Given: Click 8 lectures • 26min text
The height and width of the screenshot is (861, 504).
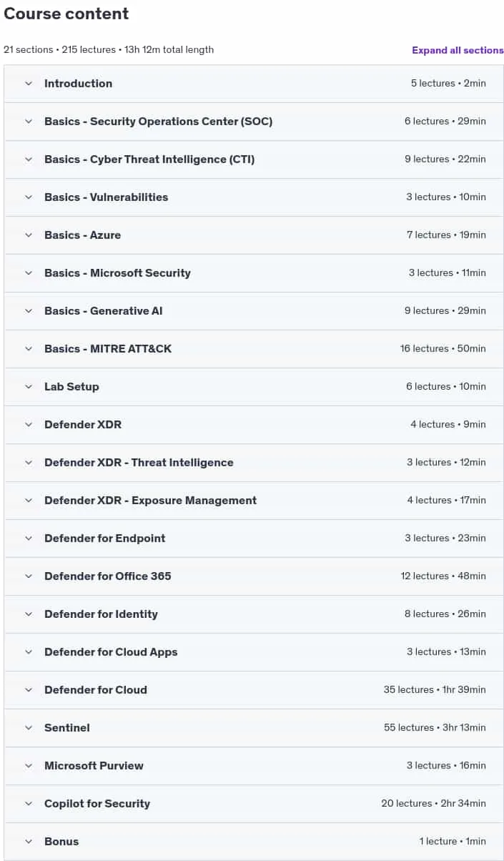Looking at the screenshot, I should pyautogui.click(x=445, y=614).
